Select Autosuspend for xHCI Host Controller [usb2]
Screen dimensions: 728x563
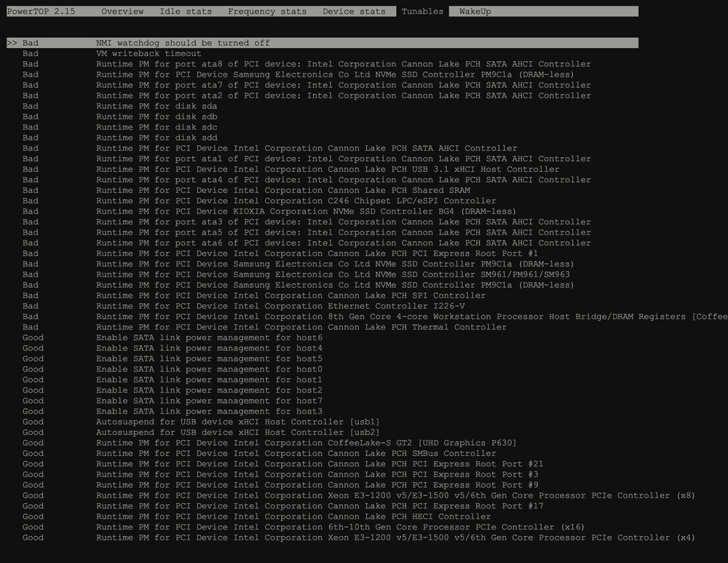[201, 433]
